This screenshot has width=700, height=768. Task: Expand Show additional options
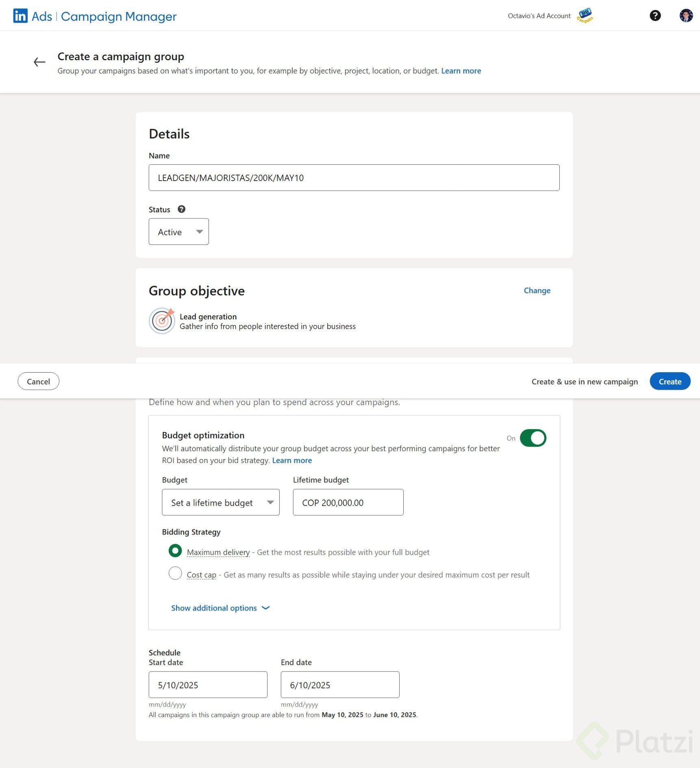[x=220, y=608]
